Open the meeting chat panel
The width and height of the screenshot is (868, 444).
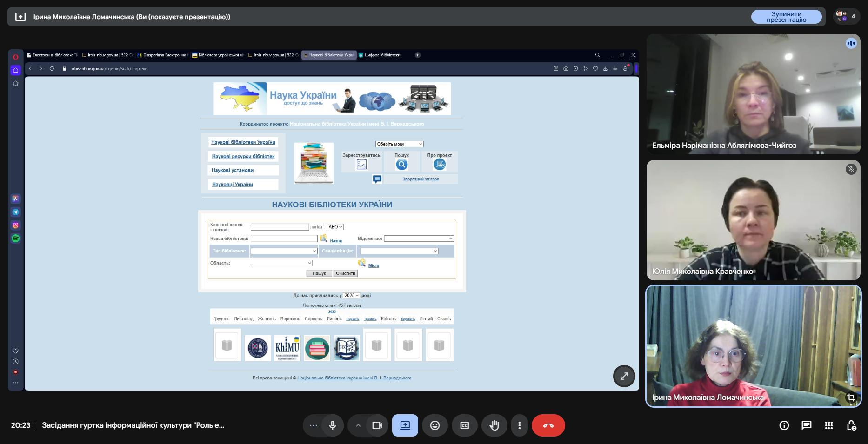click(x=806, y=425)
